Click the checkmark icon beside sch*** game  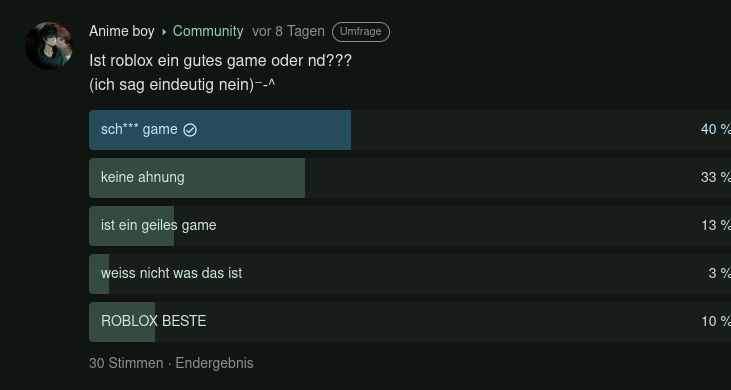click(x=190, y=130)
